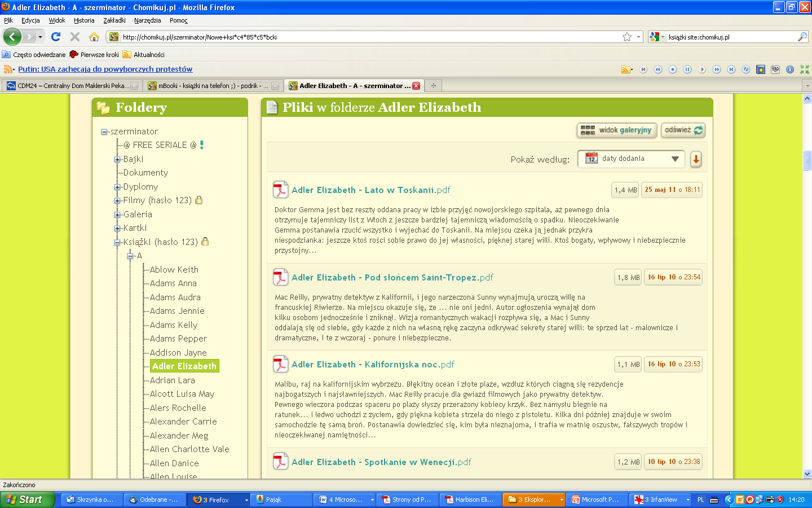Reload the page with the refresh icon
Image resolution: width=812 pixels, height=508 pixels.
pos(55,37)
